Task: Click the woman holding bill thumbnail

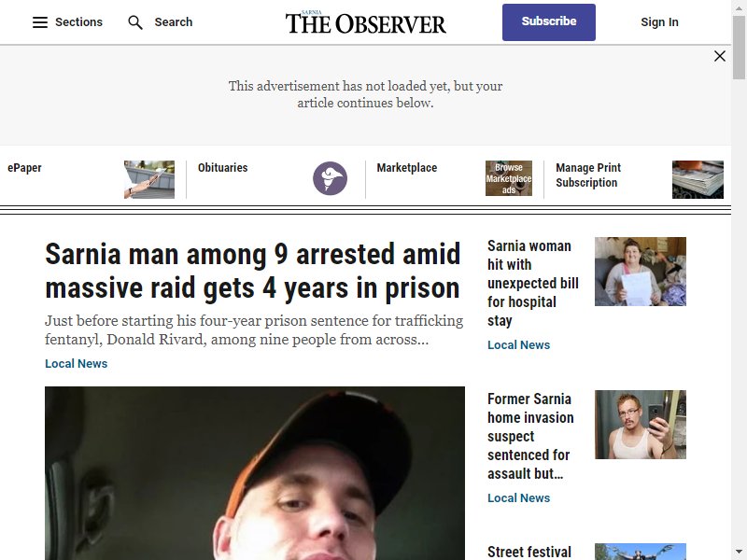Action: (641, 272)
